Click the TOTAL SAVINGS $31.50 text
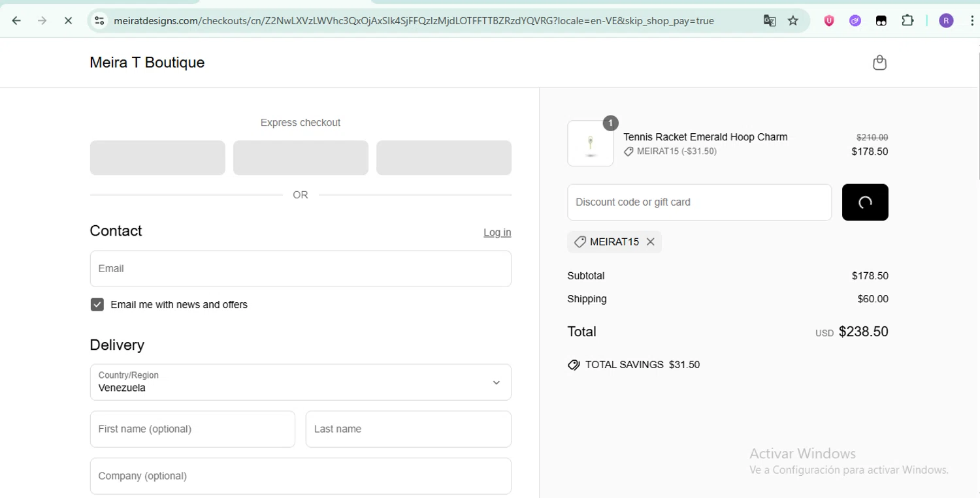 [x=642, y=365]
